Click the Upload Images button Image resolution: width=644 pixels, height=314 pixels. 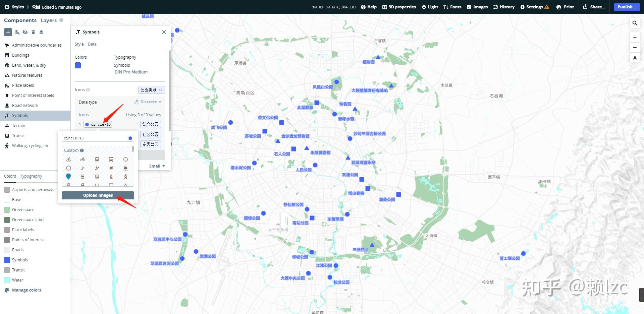tap(98, 195)
